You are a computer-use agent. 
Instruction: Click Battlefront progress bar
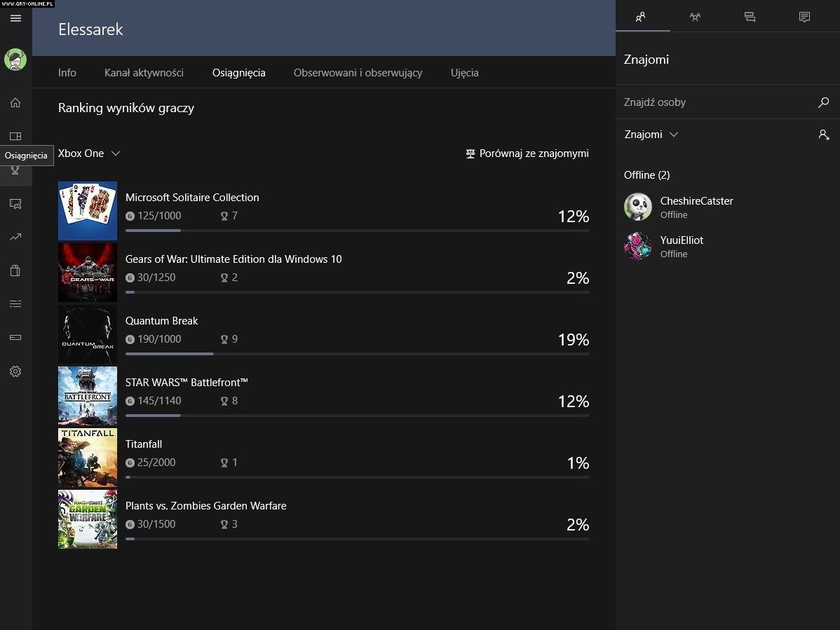[358, 416]
